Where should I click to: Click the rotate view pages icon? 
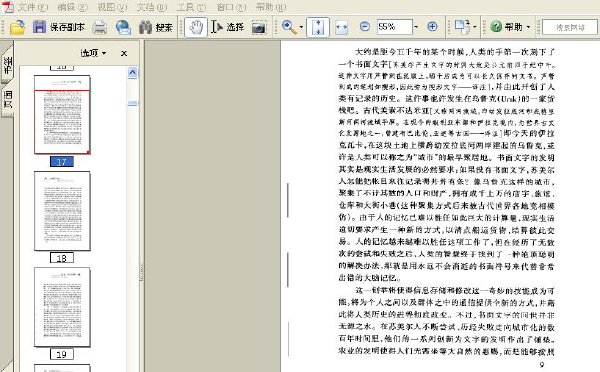[x=462, y=27]
